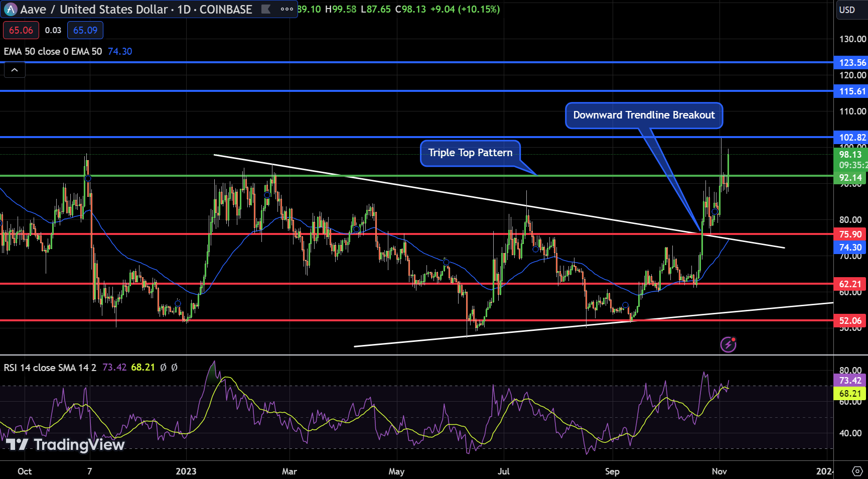
Task: Select the RSI 14 indicator legend
Action: 50,368
